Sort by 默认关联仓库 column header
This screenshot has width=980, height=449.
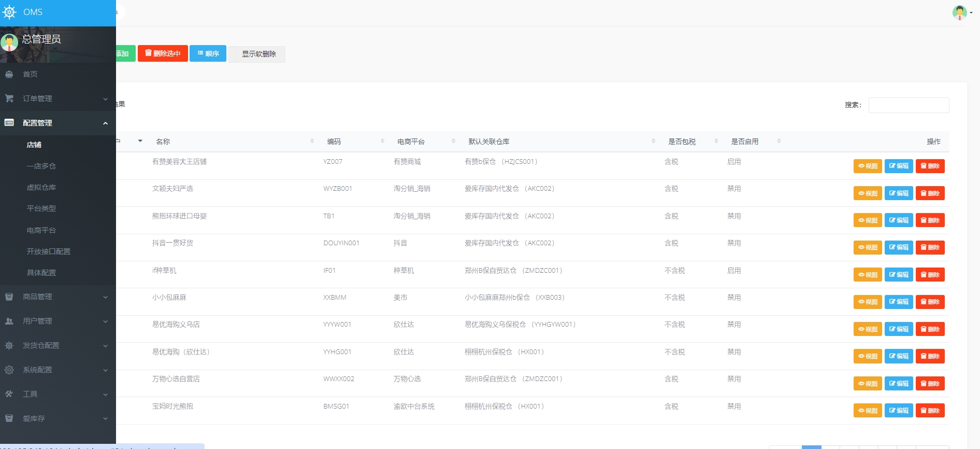(x=561, y=142)
